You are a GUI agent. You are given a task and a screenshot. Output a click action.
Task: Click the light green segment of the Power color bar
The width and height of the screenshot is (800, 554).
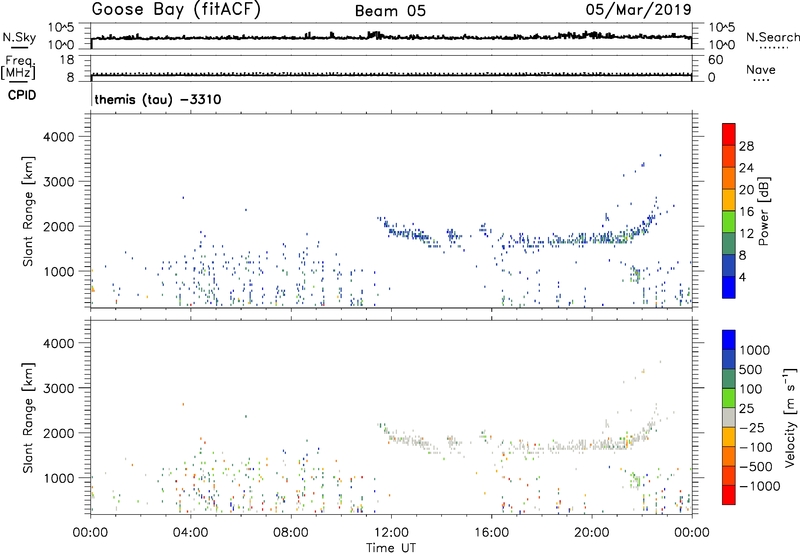pos(729,221)
